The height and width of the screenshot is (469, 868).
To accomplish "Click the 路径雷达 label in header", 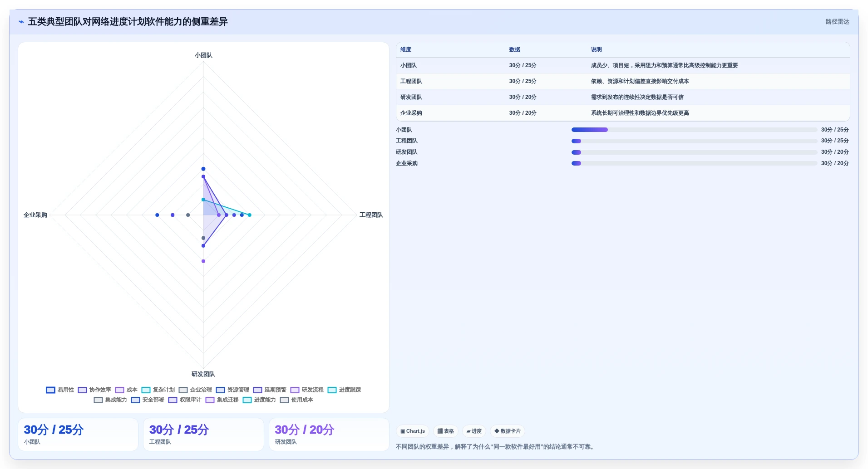I will pyautogui.click(x=837, y=22).
